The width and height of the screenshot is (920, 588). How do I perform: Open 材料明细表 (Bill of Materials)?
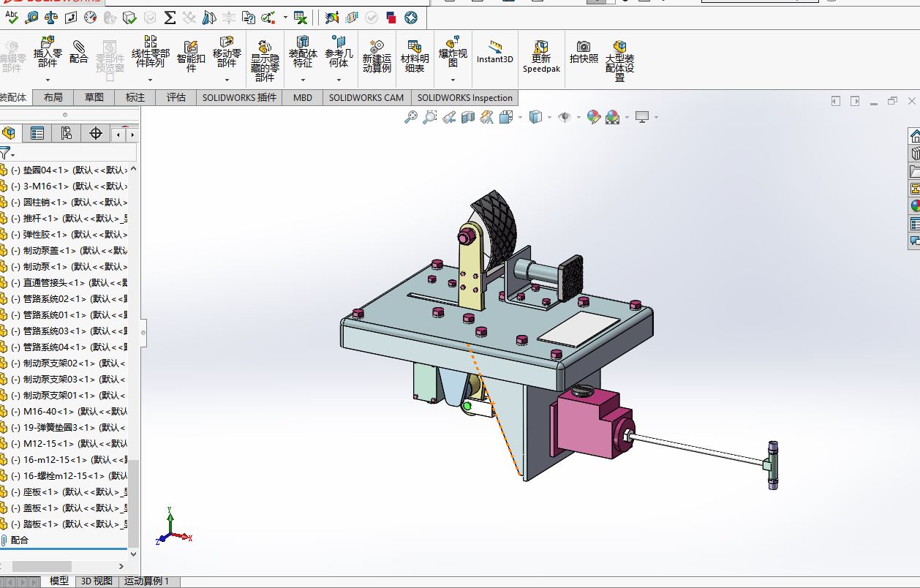(x=415, y=56)
